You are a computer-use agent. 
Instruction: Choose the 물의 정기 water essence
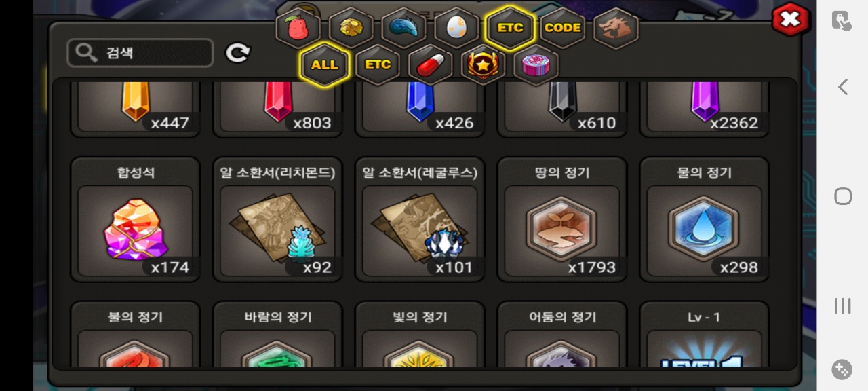[705, 219]
